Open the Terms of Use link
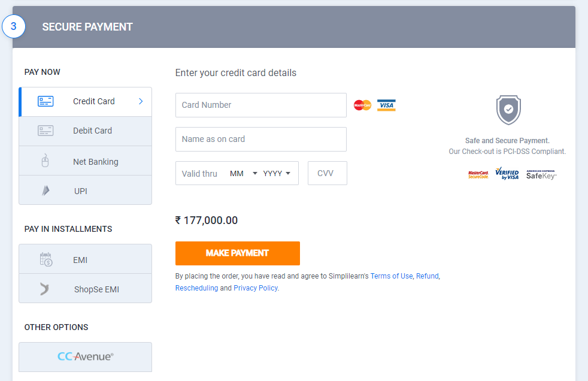The width and height of the screenshot is (588, 381). click(392, 276)
